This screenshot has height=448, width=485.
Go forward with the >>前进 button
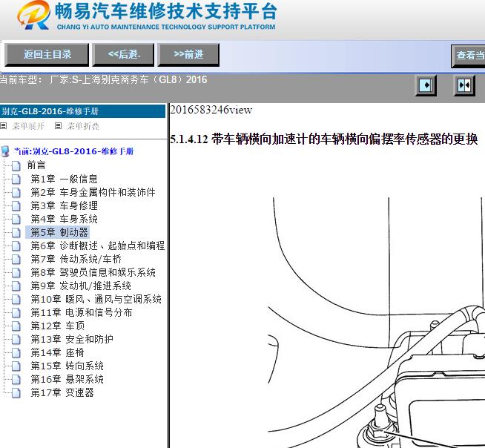pyautogui.click(x=188, y=55)
